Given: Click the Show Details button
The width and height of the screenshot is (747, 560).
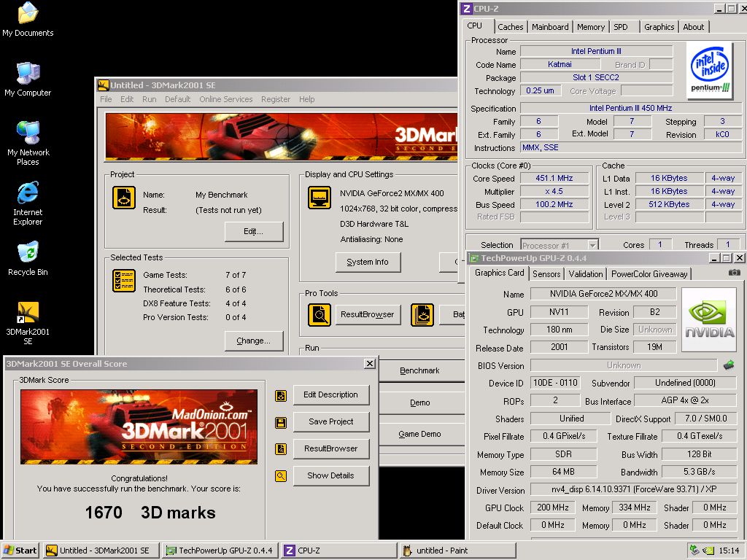Looking at the screenshot, I should click(x=331, y=475).
